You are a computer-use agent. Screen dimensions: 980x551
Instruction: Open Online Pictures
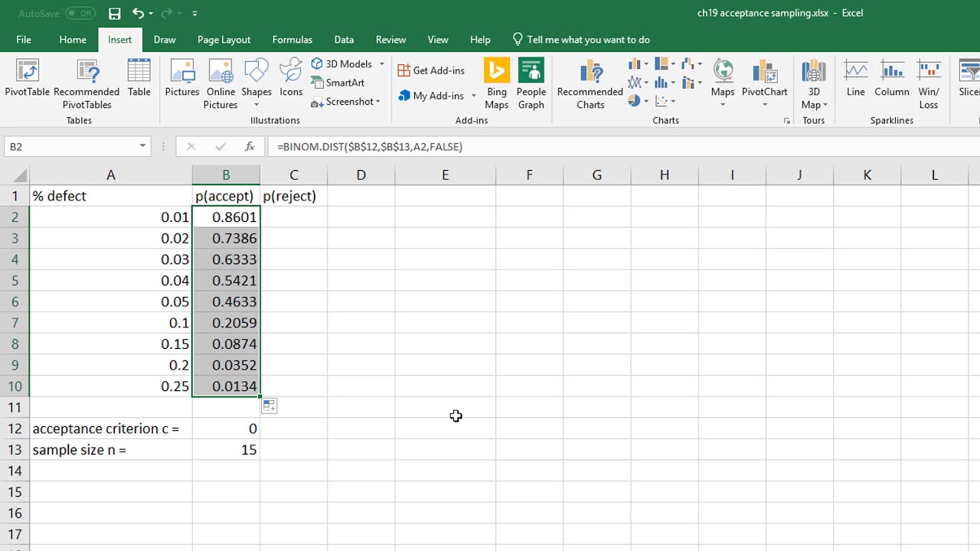(x=220, y=84)
